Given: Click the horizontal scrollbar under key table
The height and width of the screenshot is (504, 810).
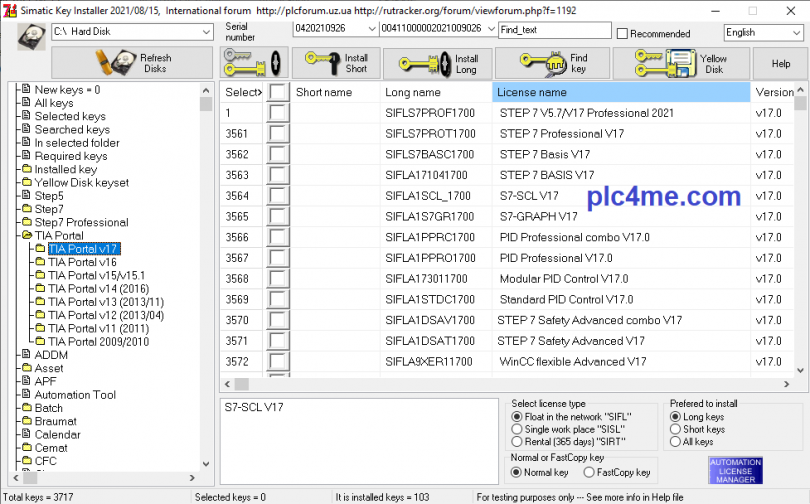Looking at the screenshot, I should [x=500, y=384].
